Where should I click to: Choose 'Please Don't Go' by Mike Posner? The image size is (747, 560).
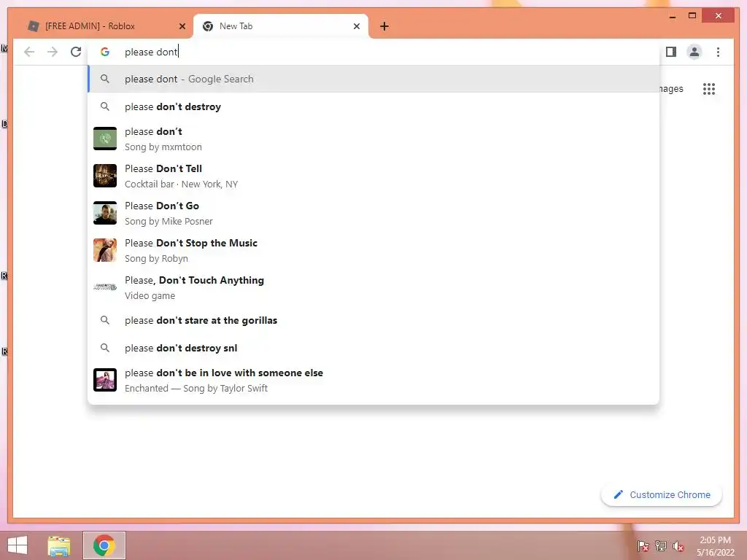pyautogui.click(x=374, y=213)
